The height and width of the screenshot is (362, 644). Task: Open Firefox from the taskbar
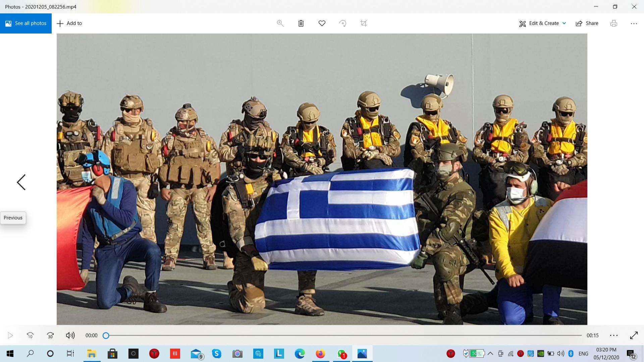(320, 354)
